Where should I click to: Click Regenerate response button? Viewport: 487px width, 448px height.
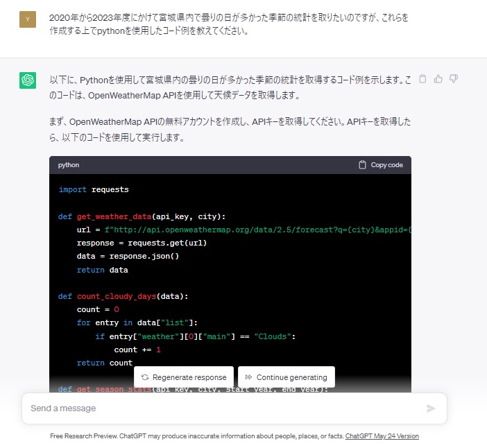click(184, 377)
